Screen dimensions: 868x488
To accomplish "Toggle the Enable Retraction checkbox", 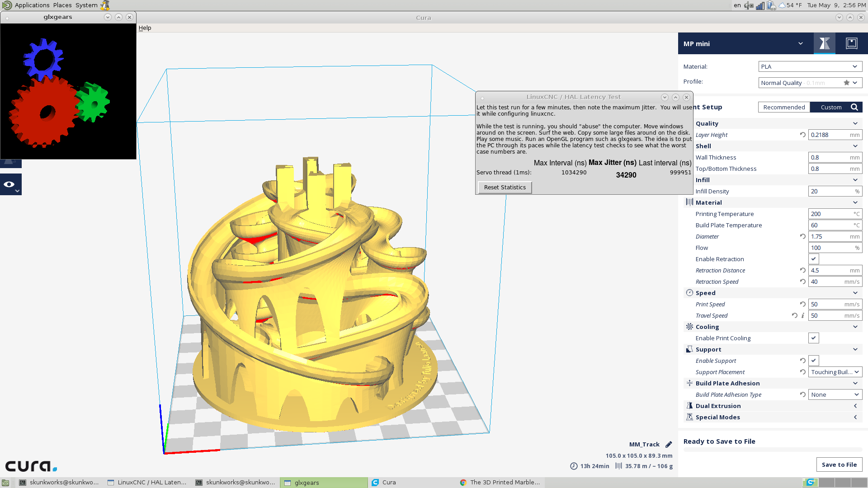I will point(814,259).
